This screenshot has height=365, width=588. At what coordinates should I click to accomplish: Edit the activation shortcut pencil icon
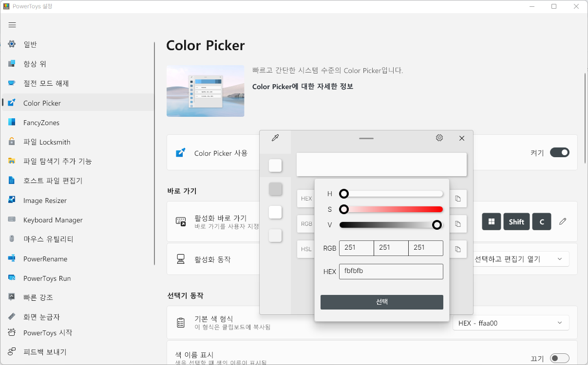[x=563, y=221]
